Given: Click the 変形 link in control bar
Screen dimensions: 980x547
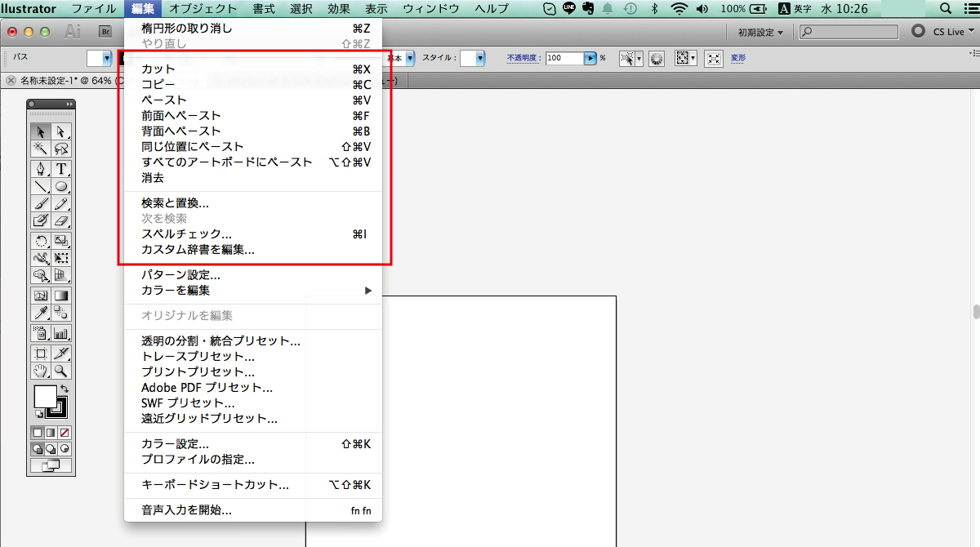Looking at the screenshot, I should click(738, 59).
